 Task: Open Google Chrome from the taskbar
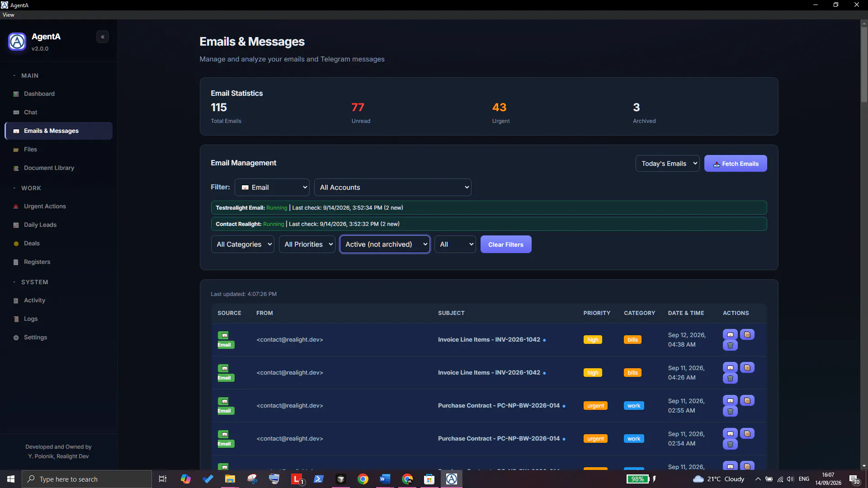pyautogui.click(x=363, y=479)
